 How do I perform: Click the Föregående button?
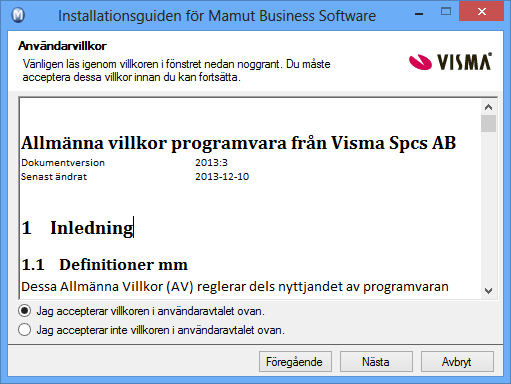(295, 362)
